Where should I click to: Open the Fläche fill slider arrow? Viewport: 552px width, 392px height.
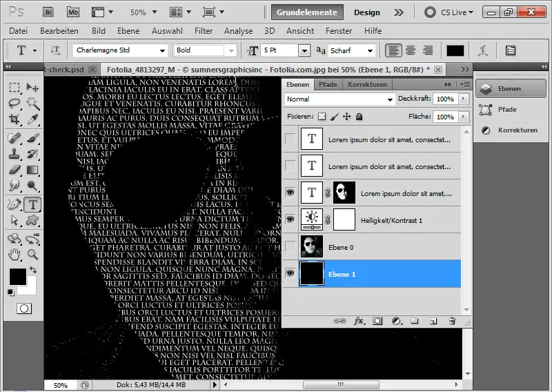coord(464,117)
